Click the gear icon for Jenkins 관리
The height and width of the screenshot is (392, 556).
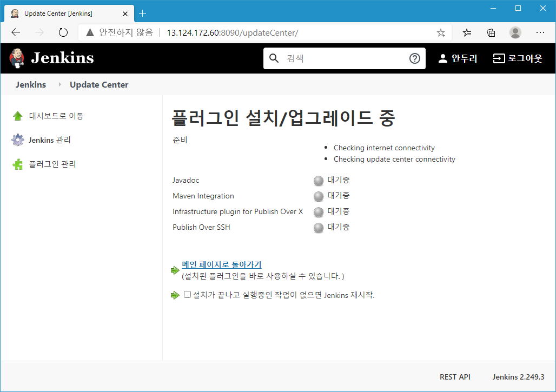coord(18,140)
